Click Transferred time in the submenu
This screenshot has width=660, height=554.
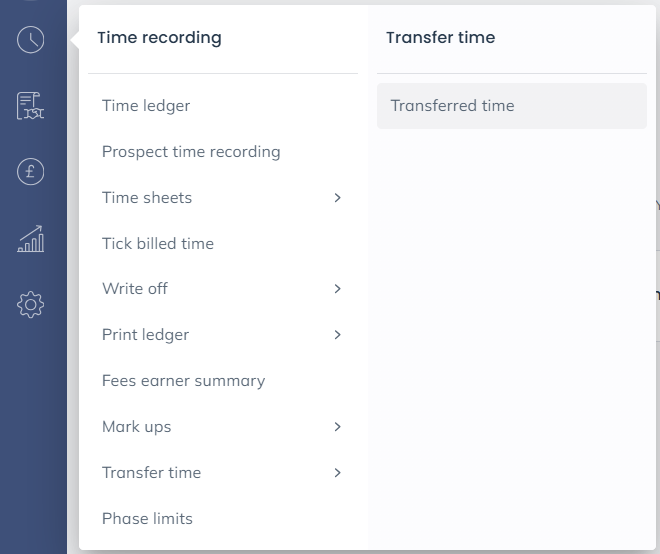(x=452, y=106)
